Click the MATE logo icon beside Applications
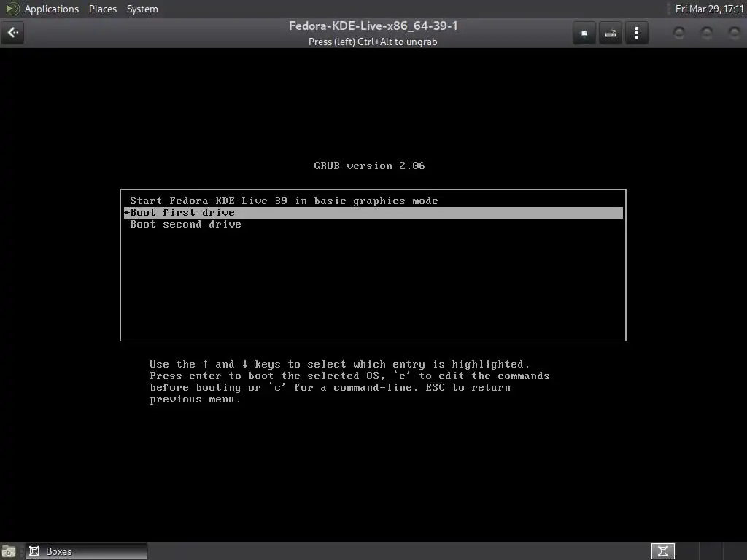747x560 pixels. click(12, 9)
